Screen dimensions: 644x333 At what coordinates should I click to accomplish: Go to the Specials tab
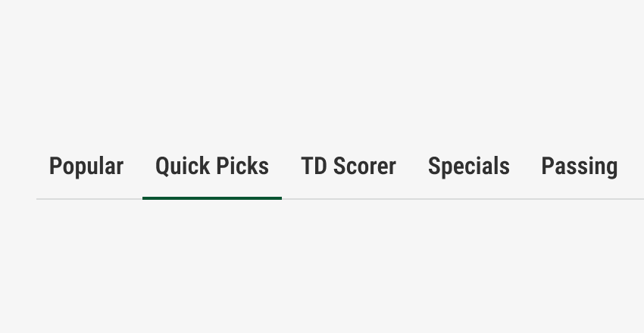[x=468, y=166]
